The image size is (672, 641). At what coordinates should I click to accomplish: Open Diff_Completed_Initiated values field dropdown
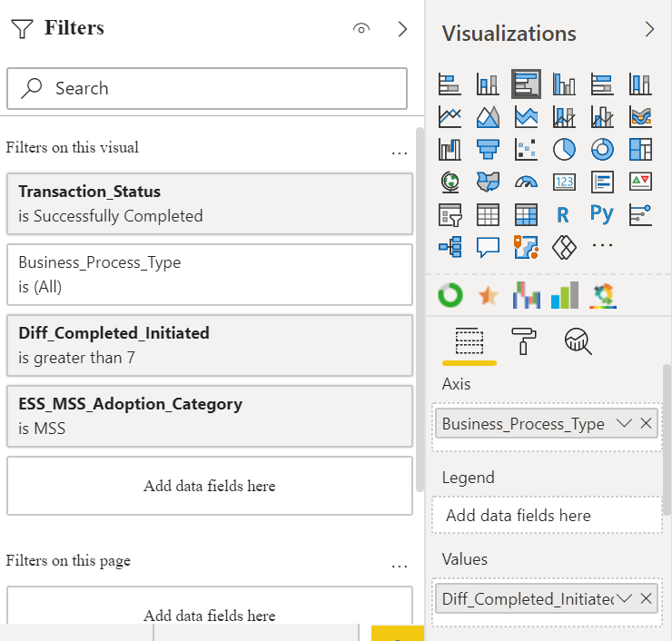tap(624, 598)
